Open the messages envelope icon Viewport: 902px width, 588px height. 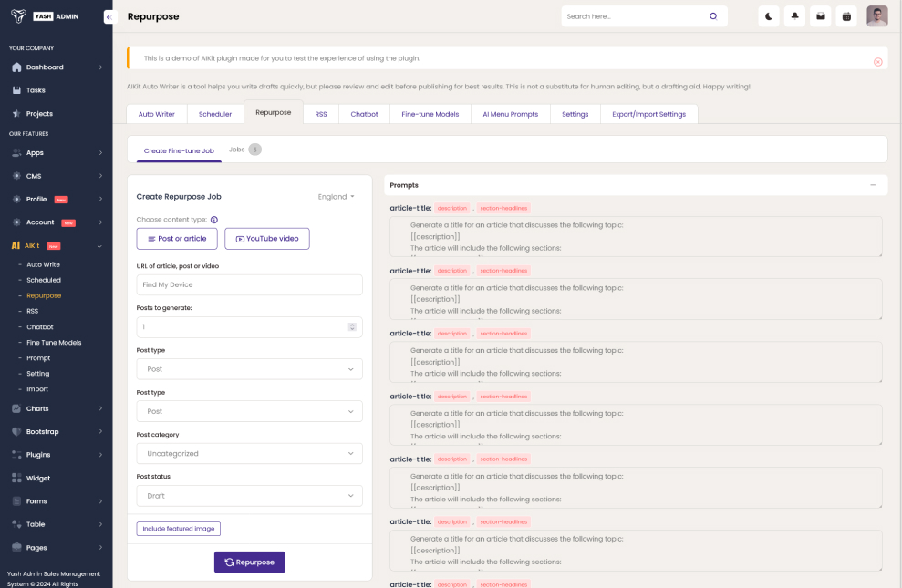point(820,16)
